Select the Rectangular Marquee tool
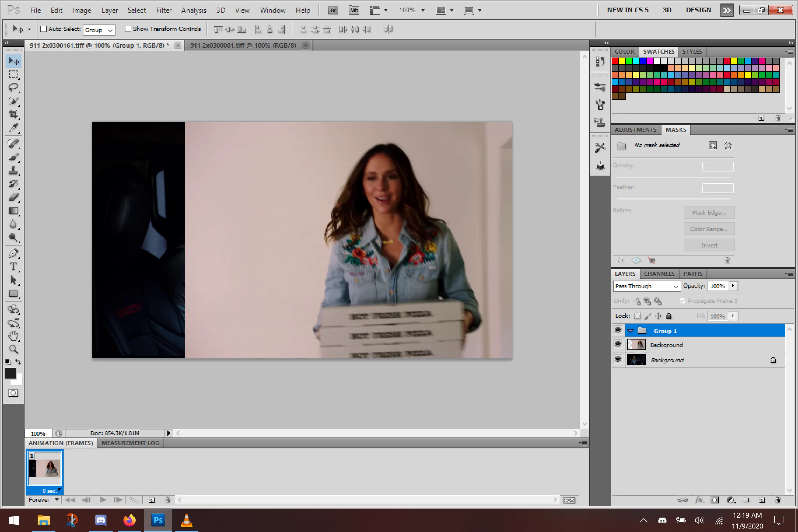Screen dimensions: 798x532 (13, 74)
